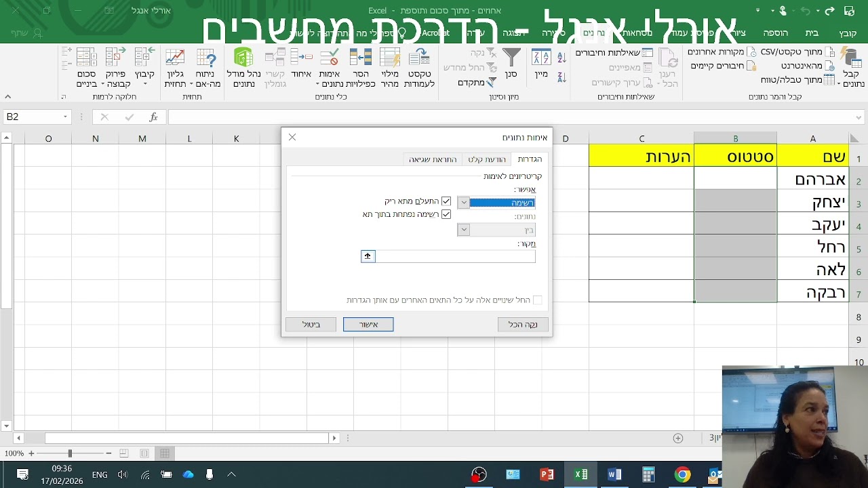The image size is (868, 488).
Task: Open the File ribbon tab
Action: coord(848,33)
